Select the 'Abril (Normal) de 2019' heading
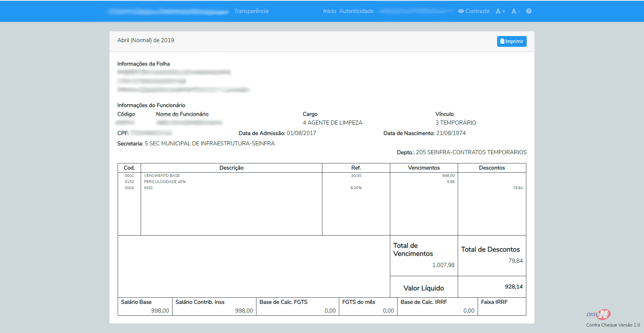Image resolution: width=644 pixels, height=333 pixels. pos(146,40)
